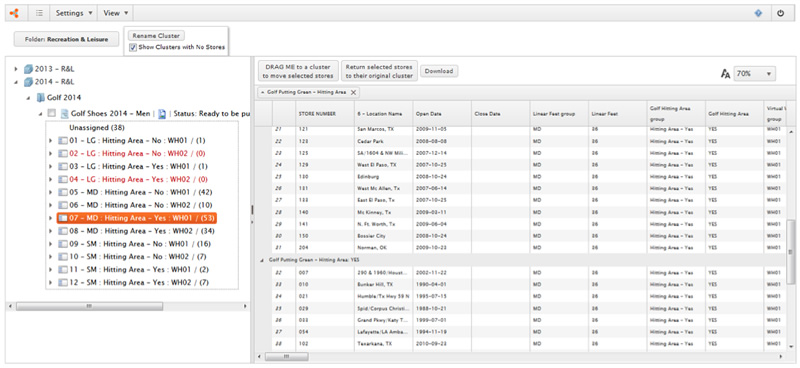Expand cluster 09 - SM Hitting Area No WH01
The width and height of the screenshot is (800, 368).
click(x=51, y=244)
